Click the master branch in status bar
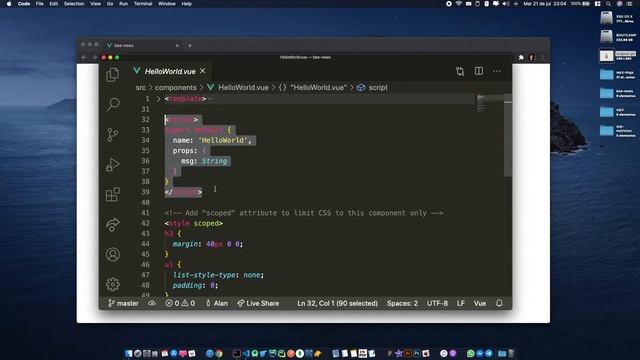The width and height of the screenshot is (640, 360). 123,303
